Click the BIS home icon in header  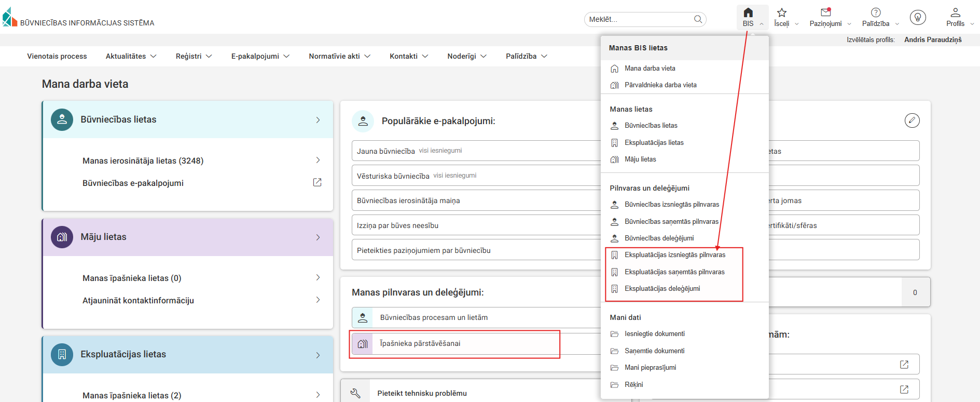(748, 13)
